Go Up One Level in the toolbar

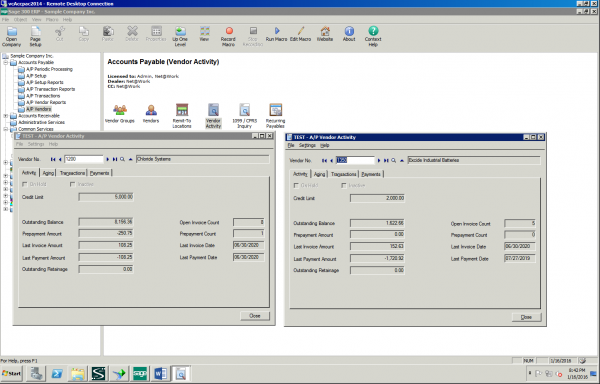pos(180,36)
